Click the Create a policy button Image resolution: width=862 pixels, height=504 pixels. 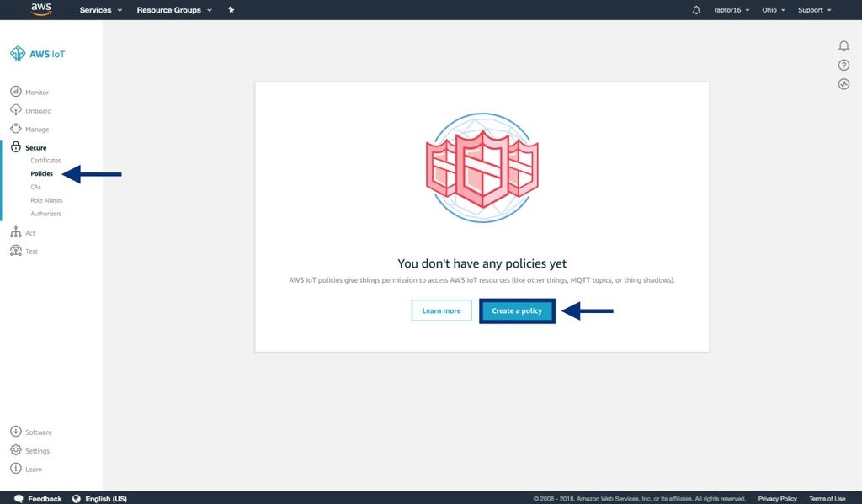click(517, 310)
